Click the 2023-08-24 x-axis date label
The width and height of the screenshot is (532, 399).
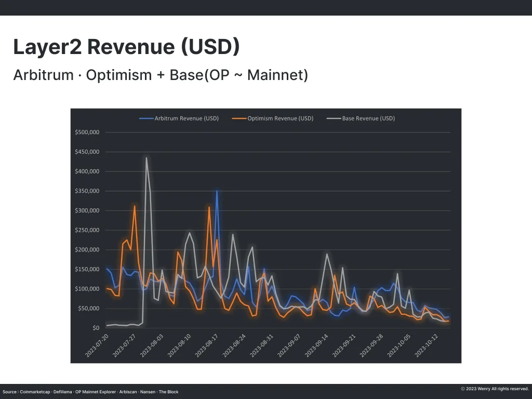coord(234,345)
